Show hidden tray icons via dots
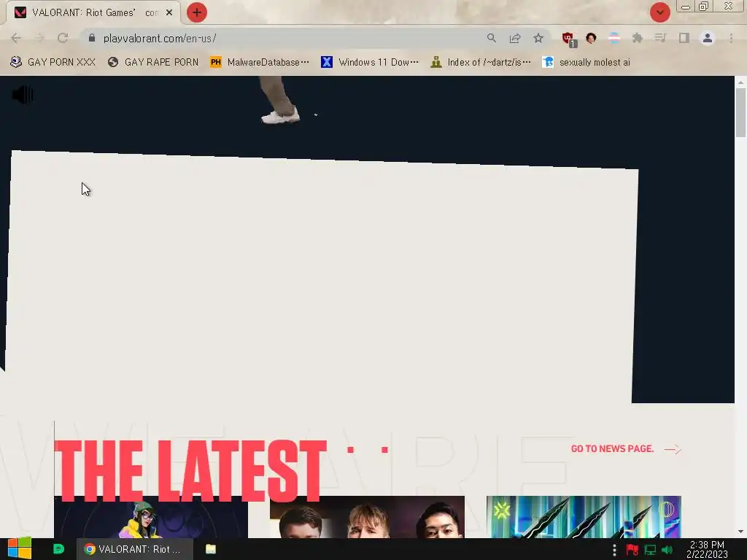 click(x=614, y=550)
